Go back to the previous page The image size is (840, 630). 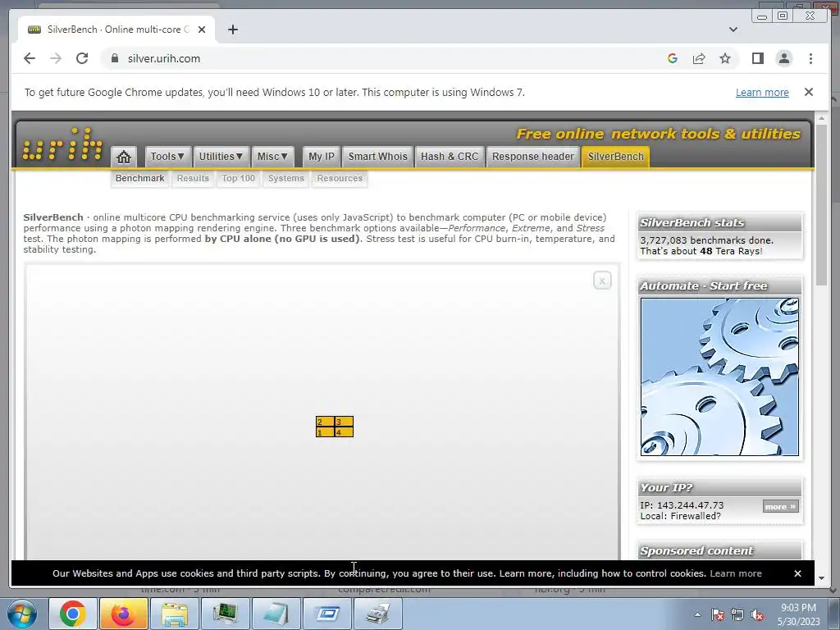(x=30, y=58)
